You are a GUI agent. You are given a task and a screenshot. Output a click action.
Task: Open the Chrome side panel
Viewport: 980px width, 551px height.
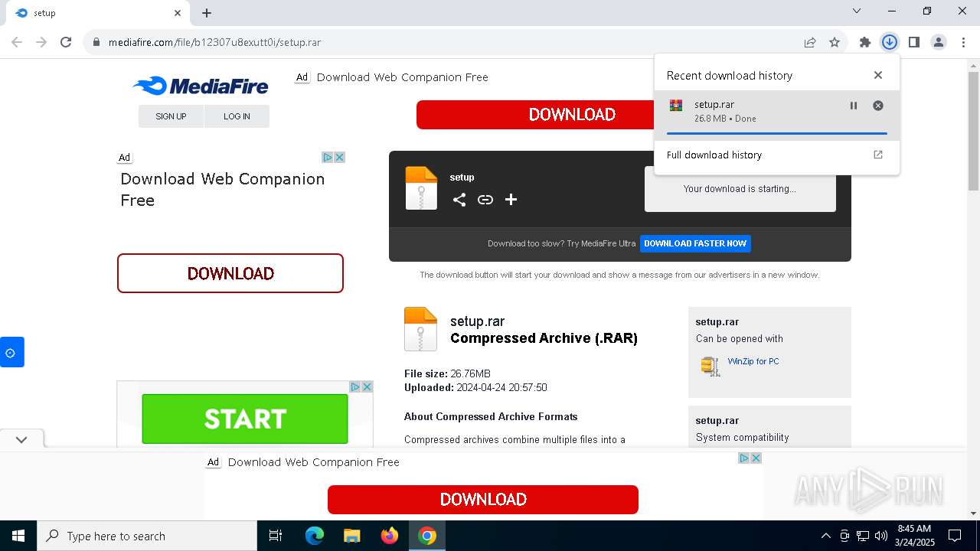click(x=914, y=42)
